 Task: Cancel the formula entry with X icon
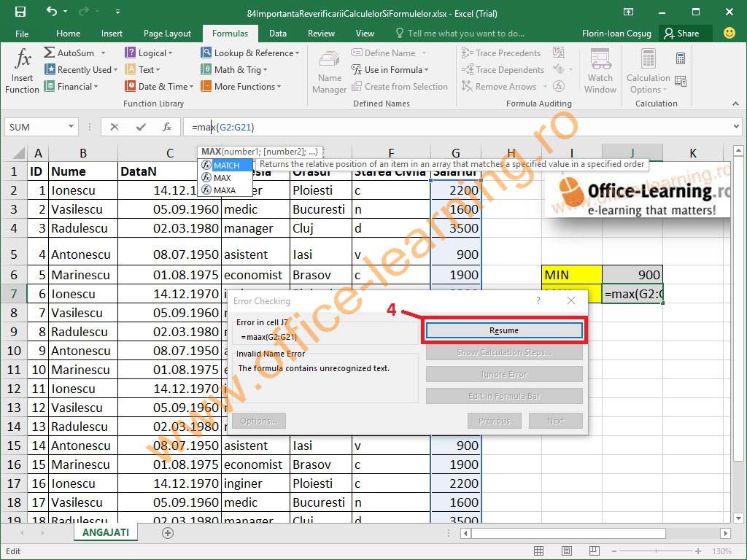coord(115,127)
